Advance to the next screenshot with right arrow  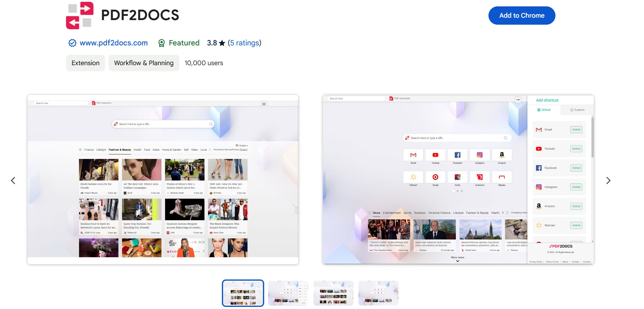coord(608,181)
